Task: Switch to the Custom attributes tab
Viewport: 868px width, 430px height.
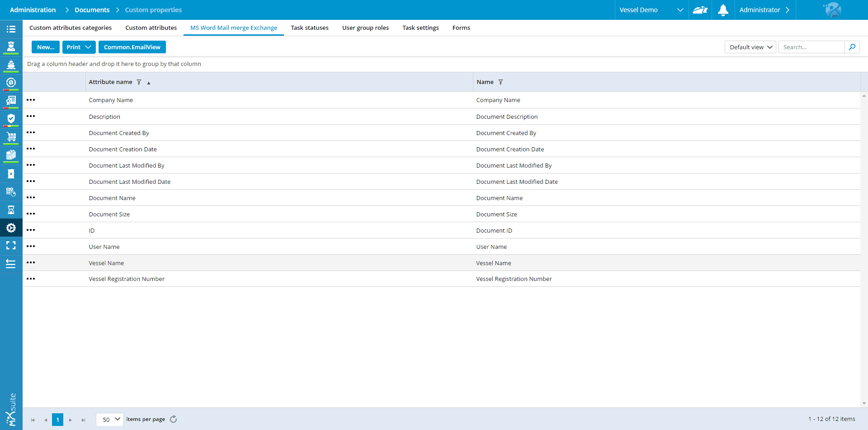Action: (151, 28)
